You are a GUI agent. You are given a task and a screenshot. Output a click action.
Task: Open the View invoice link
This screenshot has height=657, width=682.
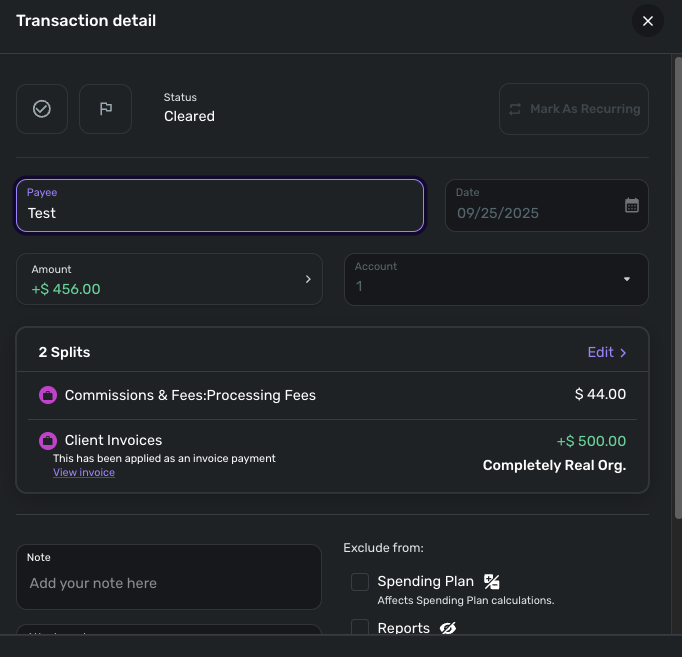coord(84,472)
